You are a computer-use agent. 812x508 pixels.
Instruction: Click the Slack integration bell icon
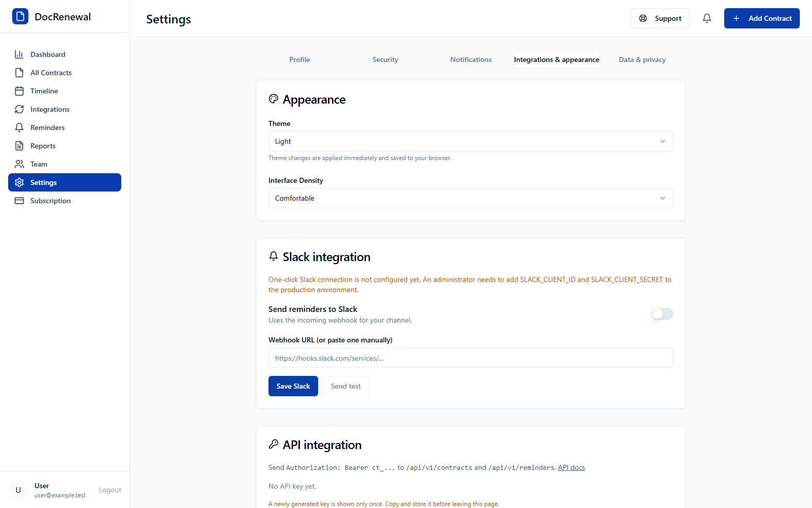pyautogui.click(x=274, y=256)
